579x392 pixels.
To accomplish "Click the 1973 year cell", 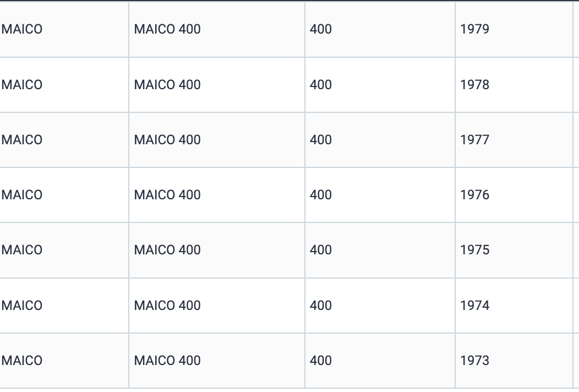I will (x=474, y=361).
